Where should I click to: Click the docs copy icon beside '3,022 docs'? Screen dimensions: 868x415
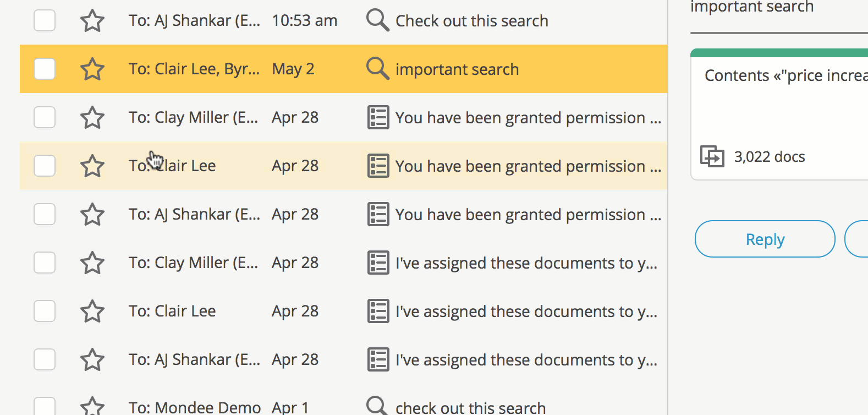tap(712, 156)
